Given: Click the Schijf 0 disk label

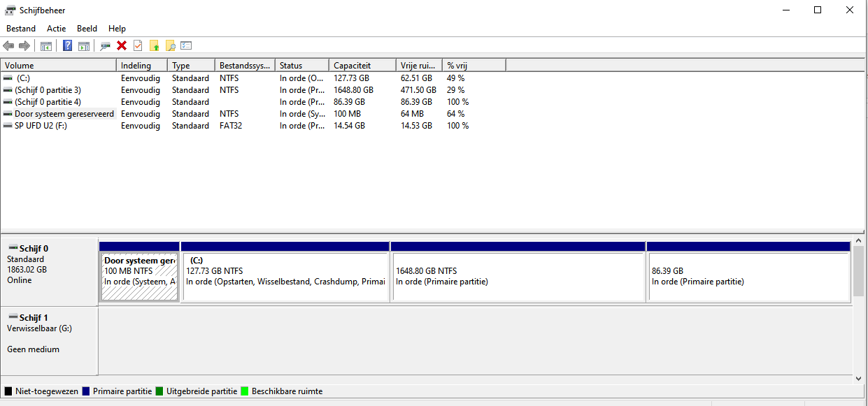Looking at the screenshot, I should [34, 248].
